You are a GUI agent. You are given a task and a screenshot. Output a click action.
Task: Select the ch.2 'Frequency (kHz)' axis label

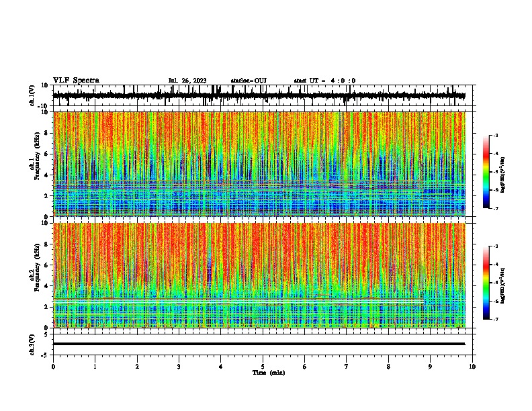38,267
